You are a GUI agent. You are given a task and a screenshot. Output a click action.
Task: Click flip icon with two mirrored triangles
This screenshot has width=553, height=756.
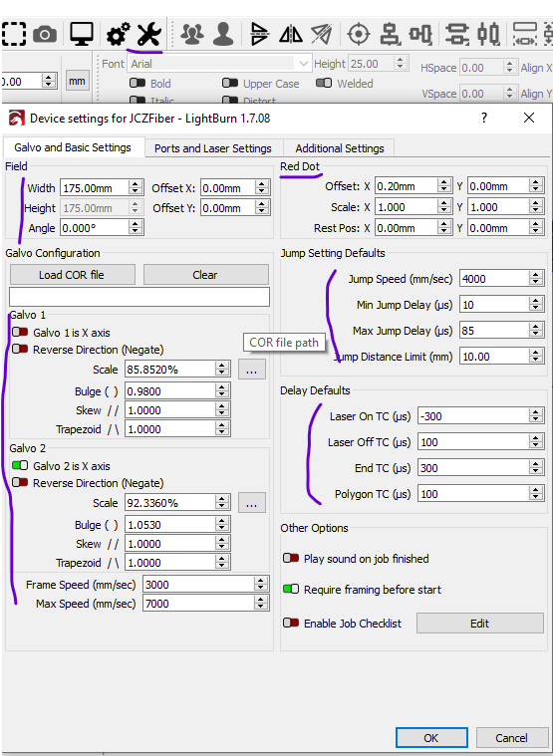(x=291, y=35)
